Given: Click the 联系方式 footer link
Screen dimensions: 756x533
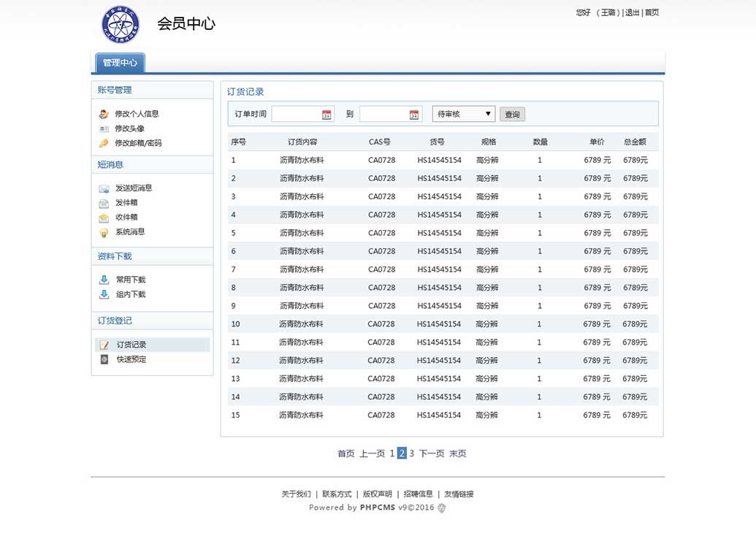Looking at the screenshot, I should (x=337, y=494).
